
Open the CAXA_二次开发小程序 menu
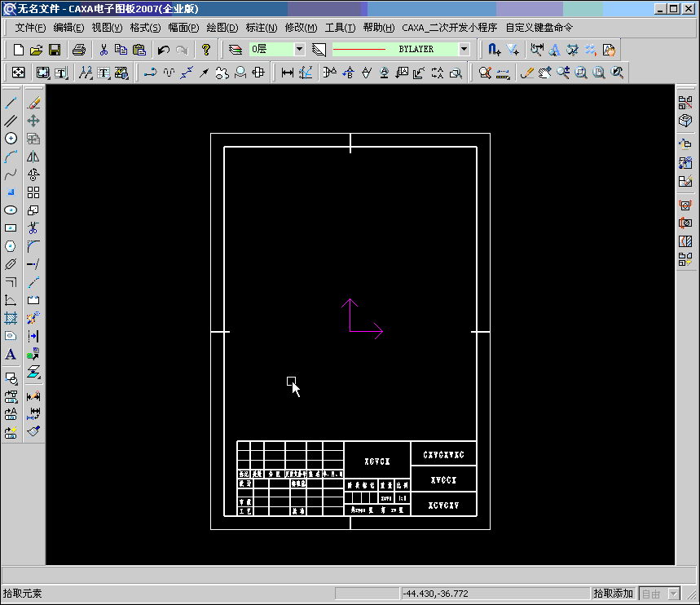pyautogui.click(x=450, y=28)
